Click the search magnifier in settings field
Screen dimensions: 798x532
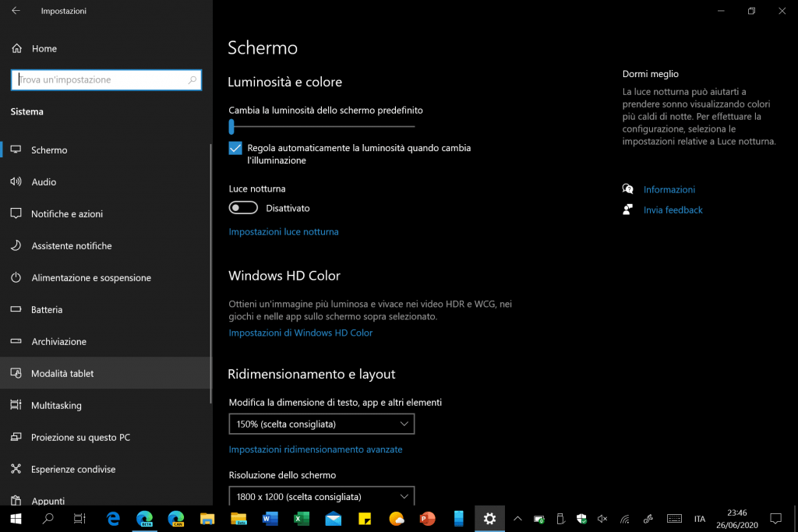pos(192,79)
